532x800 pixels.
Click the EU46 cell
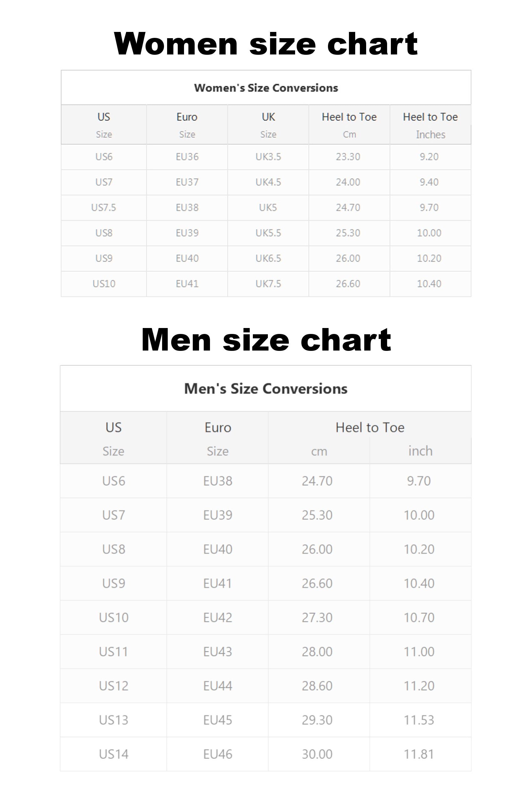tap(217, 754)
